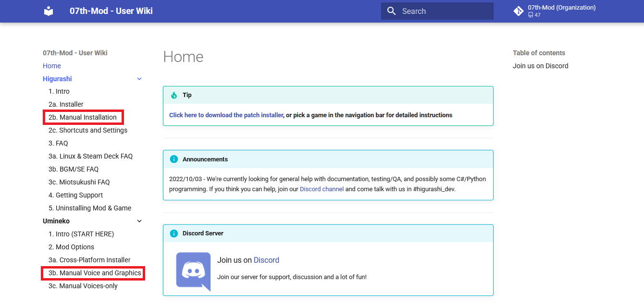Click the patch installer download link
Screen dimensions: 644x306
(x=226, y=115)
